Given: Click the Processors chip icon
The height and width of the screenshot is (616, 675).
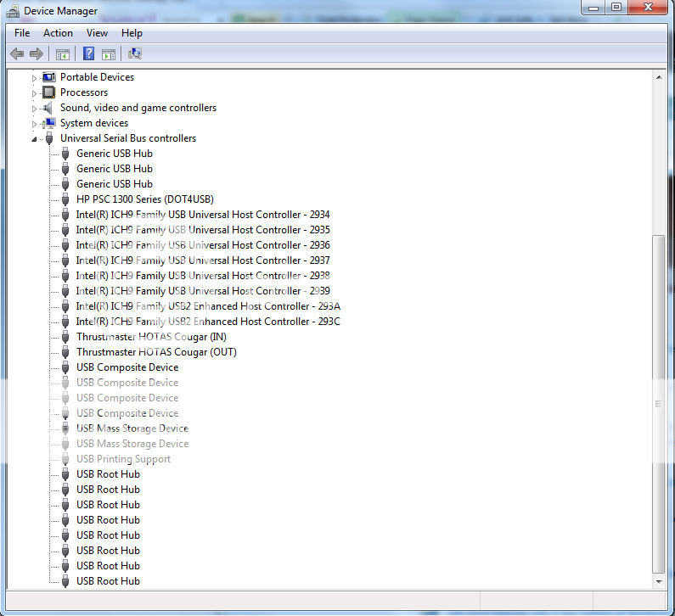Looking at the screenshot, I should [x=49, y=92].
